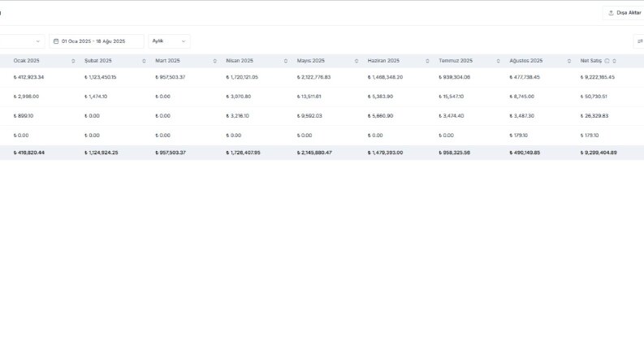Select the ₺ 899.10 cell

pyautogui.click(x=23, y=116)
